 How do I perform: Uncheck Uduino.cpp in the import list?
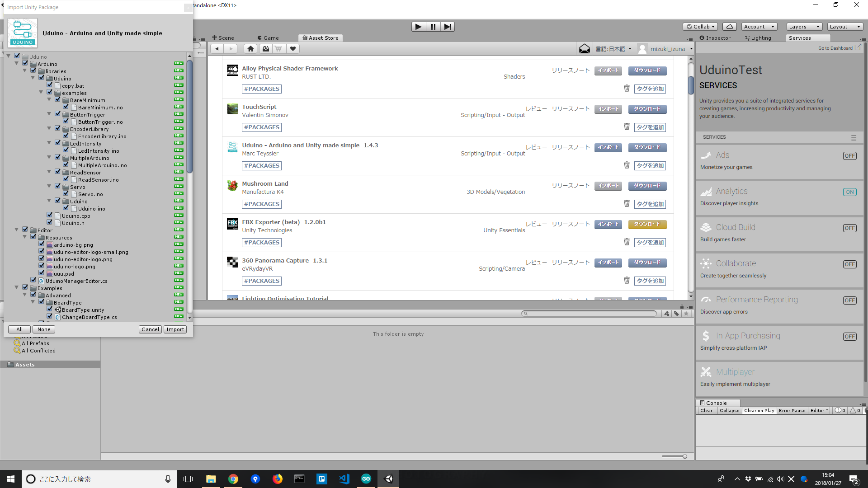pos(50,216)
